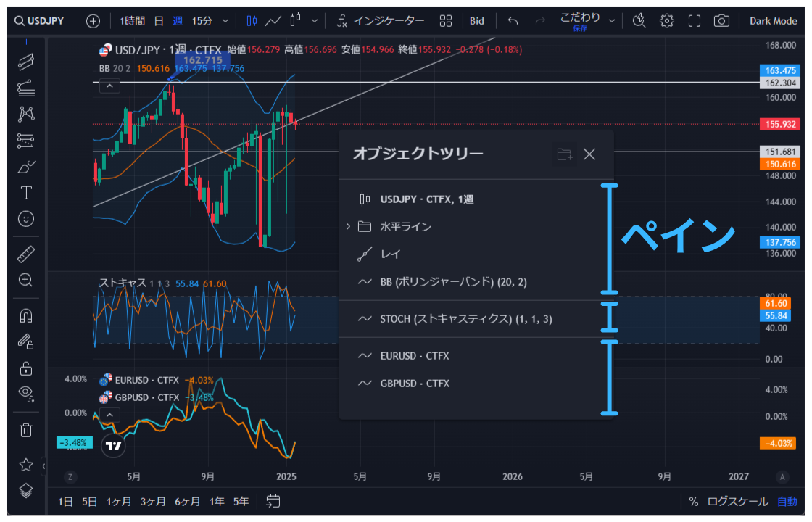812x522 pixels.
Task: Select the brush drawing tool
Action: tap(26, 167)
